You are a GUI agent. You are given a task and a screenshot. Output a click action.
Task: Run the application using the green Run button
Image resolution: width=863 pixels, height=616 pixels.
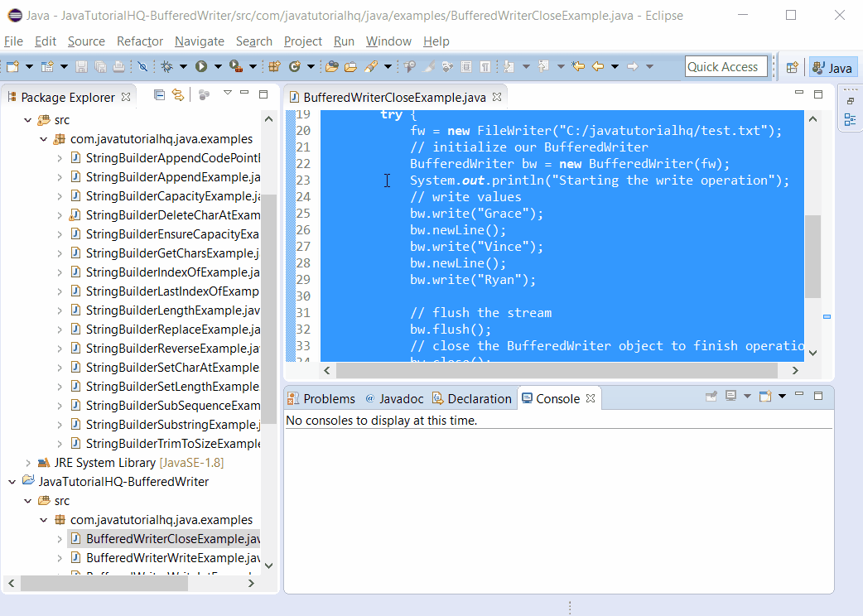pyautogui.click(x=201, y=66)
